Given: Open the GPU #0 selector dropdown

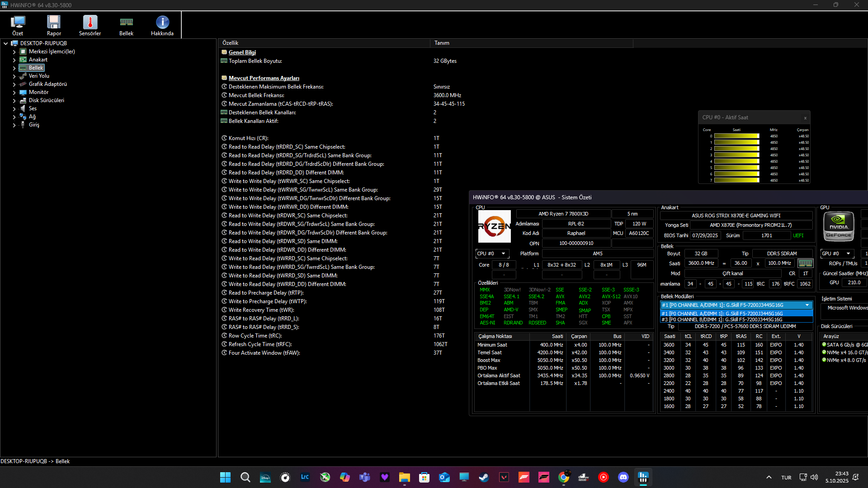Looking at the screenshot, I should pyautogui.click(x=837, y=253).
